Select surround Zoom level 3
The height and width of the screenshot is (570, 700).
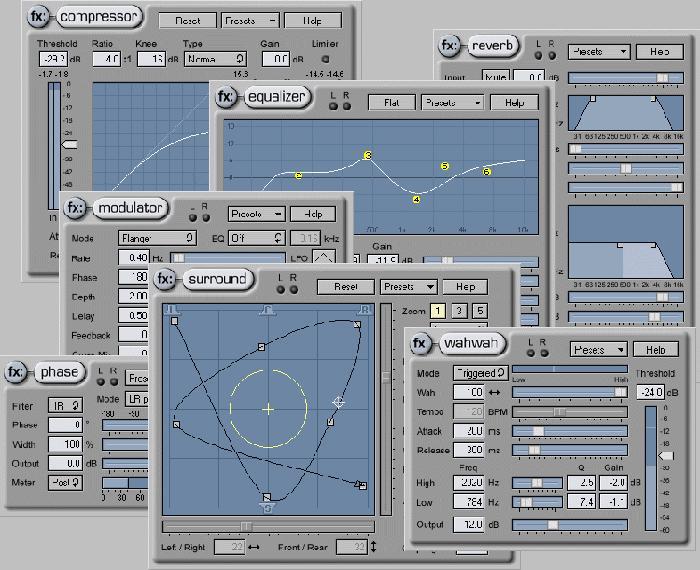(x=459, y=311)
